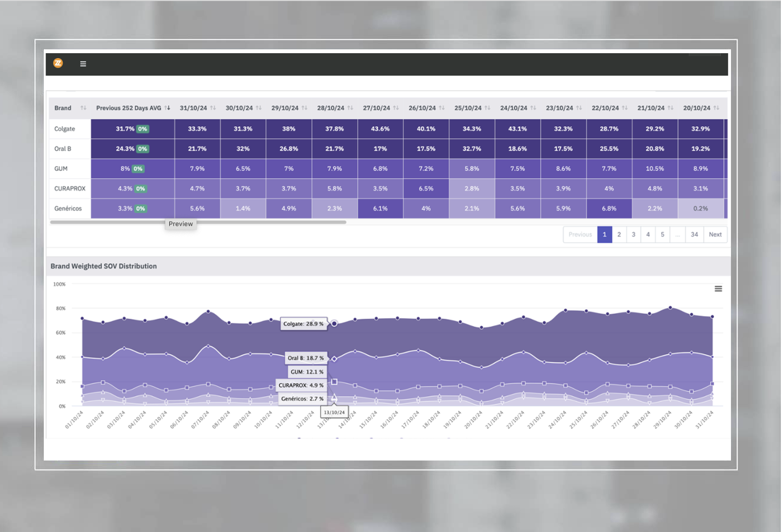This screenshot has width=782, height=532.
Task: Select the Oral B brand row label
Action: (63, 149)
